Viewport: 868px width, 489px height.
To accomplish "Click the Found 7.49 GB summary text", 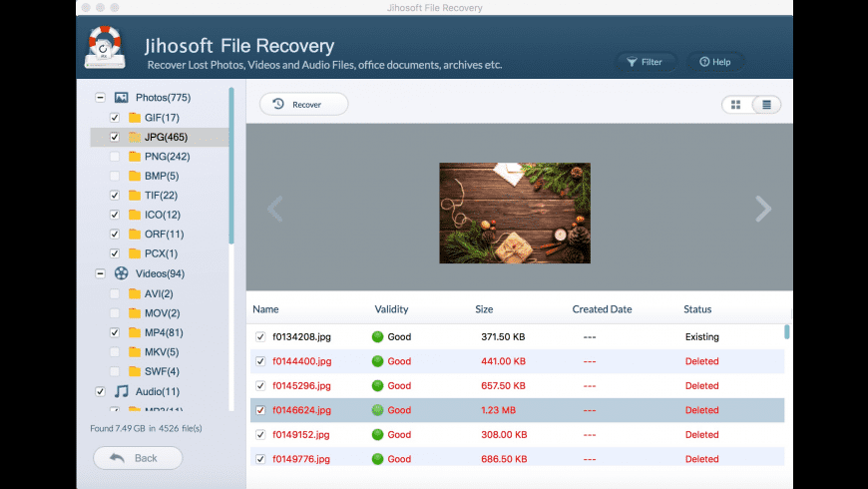I will point(146,428).
